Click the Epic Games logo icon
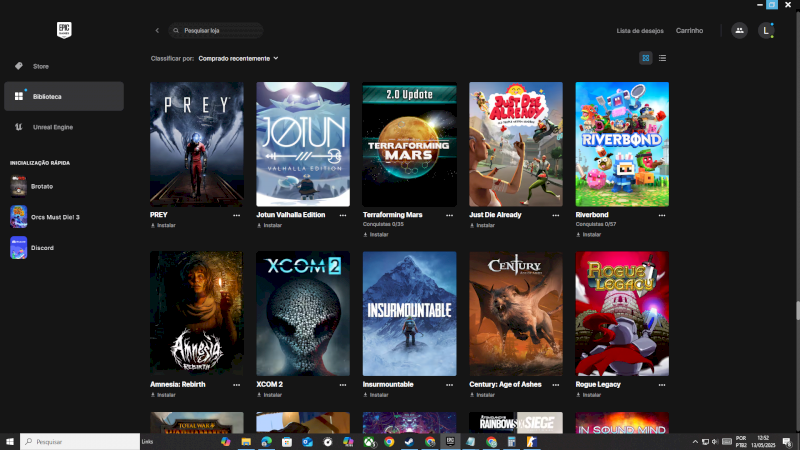Image resolution: width=800 pixels, height=450 pixels. click(62, 30)
